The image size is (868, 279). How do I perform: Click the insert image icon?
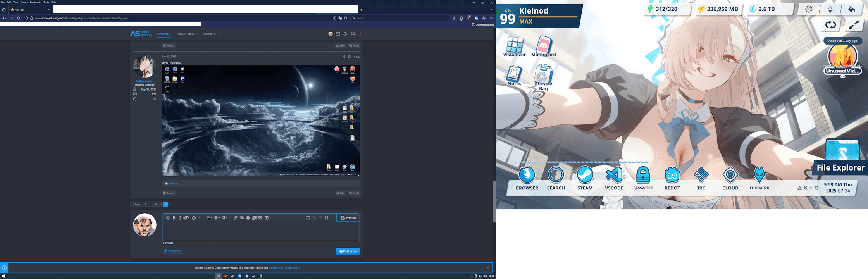242,218
